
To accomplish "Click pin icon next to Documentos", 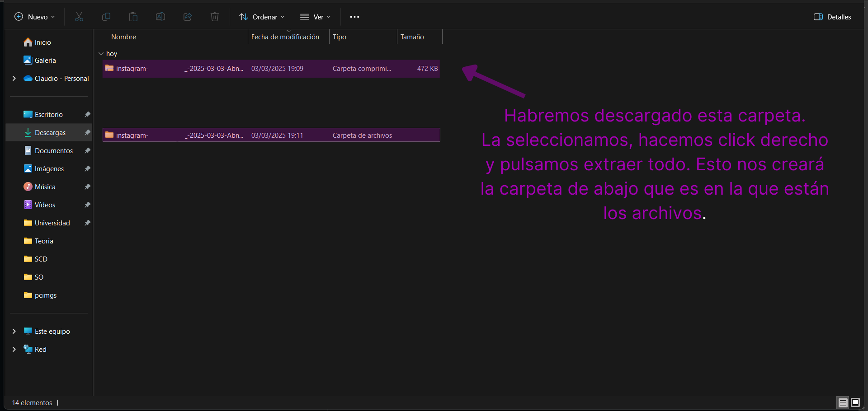I will pos(87,150).
